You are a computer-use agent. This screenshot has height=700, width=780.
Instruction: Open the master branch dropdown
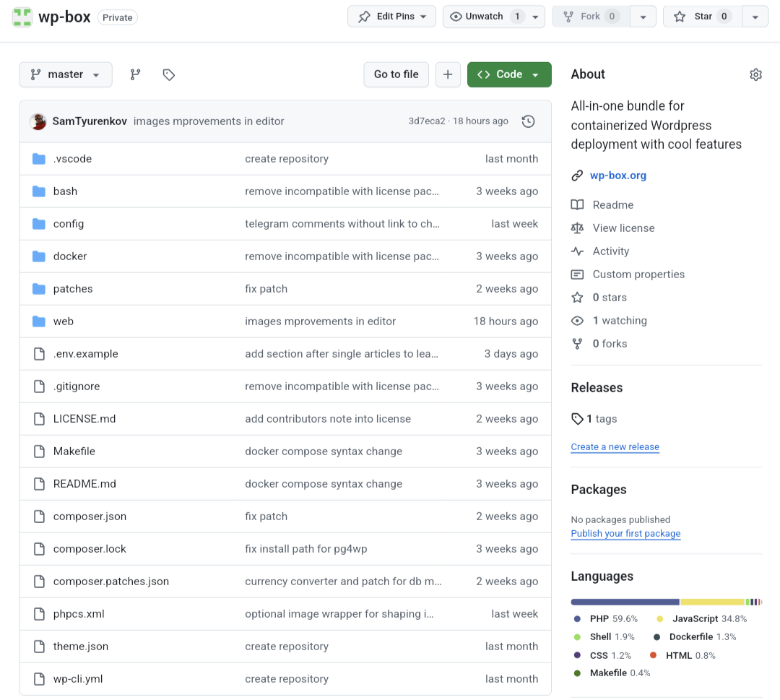coord(66,74)
